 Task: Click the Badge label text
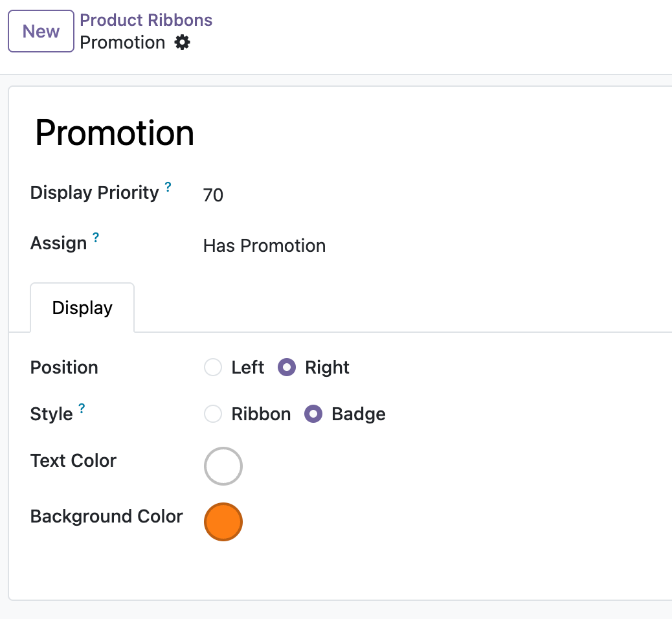359,414
